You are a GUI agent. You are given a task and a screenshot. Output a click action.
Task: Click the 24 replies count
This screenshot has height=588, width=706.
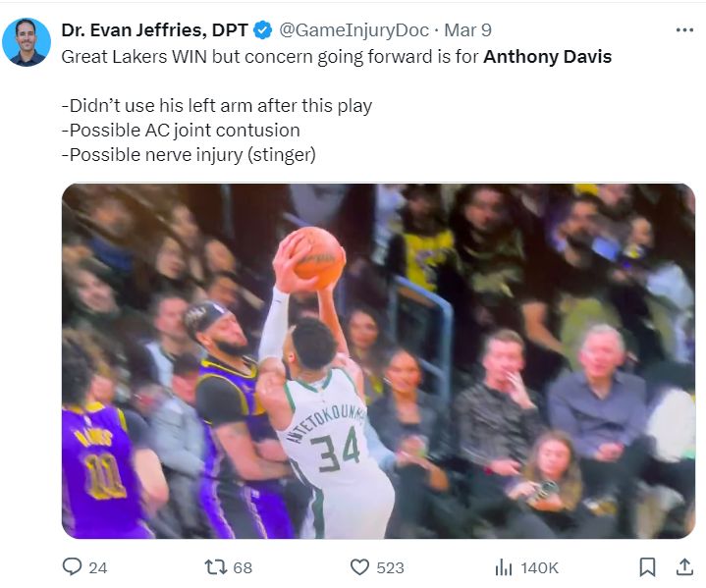coord(98,567)
